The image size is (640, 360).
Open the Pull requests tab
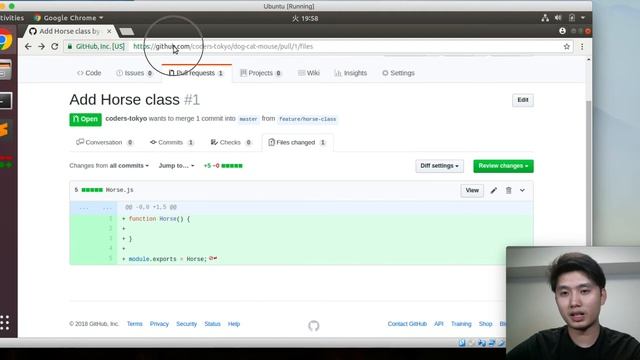[x=196, y=73]
